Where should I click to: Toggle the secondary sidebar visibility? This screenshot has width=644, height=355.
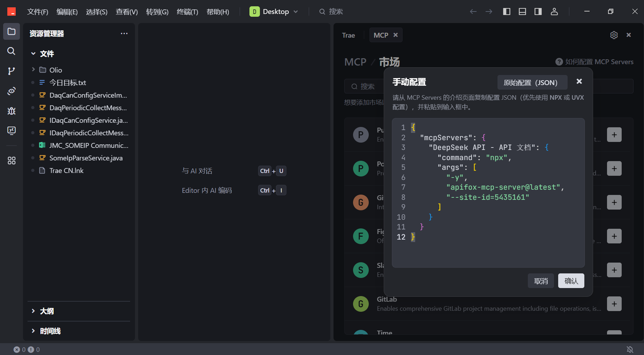point(538,11)
